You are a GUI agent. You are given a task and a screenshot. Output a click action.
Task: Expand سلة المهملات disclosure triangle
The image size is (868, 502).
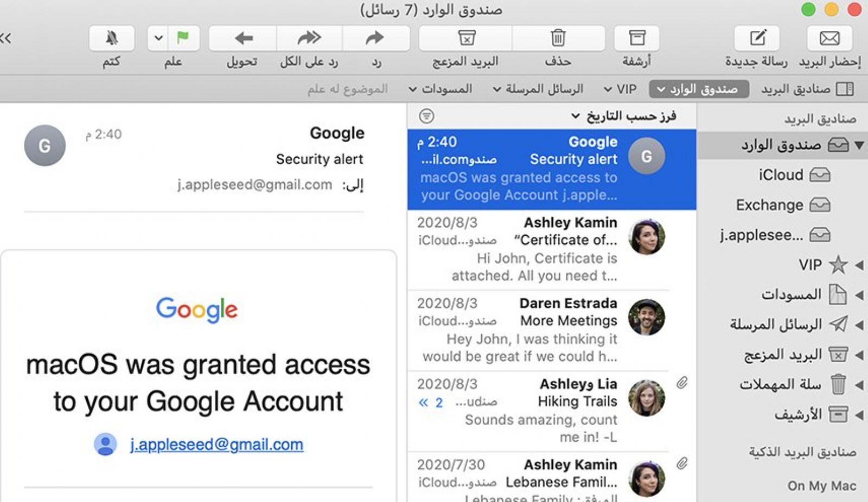pos(859,385)
